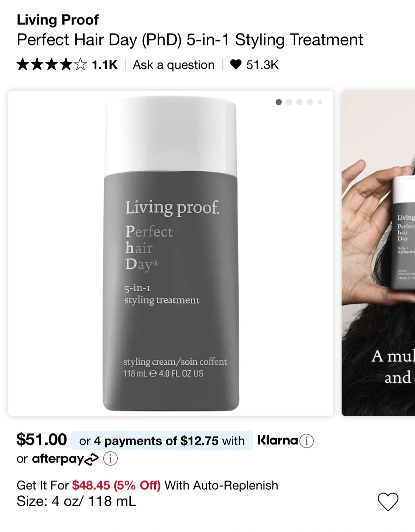Select the first carousel dot indicator

[279, 102]
